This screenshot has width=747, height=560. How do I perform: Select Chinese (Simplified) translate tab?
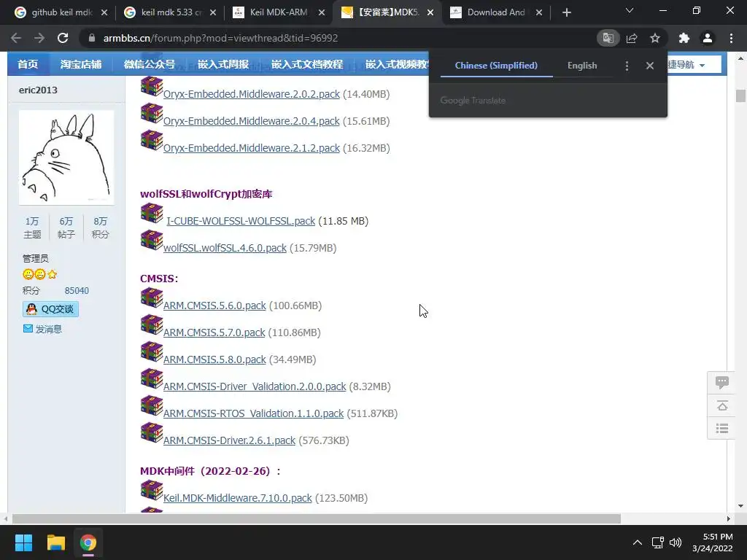[x=496, y=66]
